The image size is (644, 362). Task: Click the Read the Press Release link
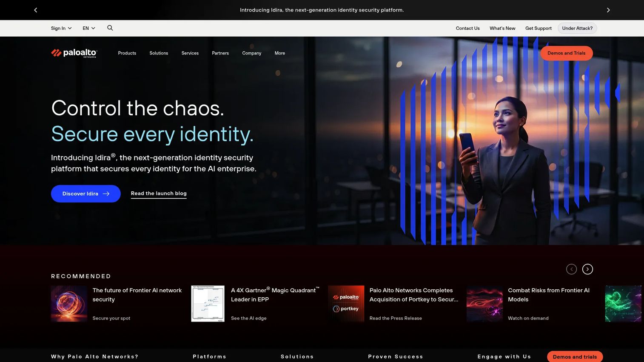pos(396,318)
